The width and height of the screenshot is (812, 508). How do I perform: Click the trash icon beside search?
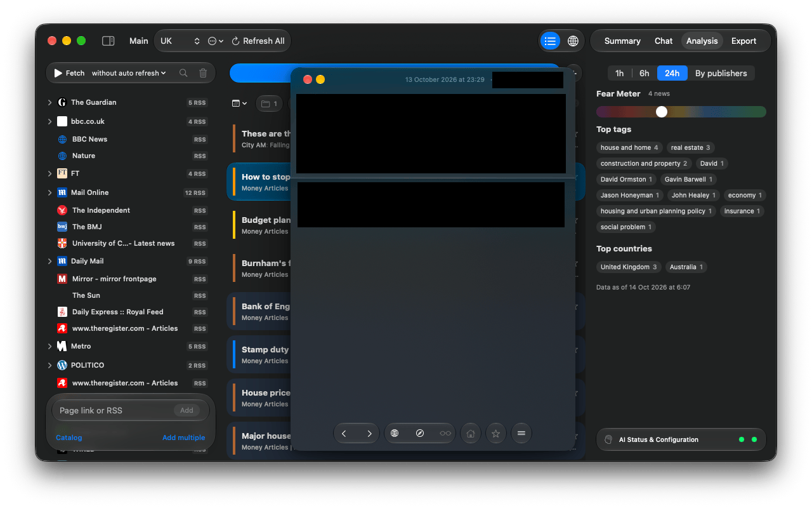[203, 73]
